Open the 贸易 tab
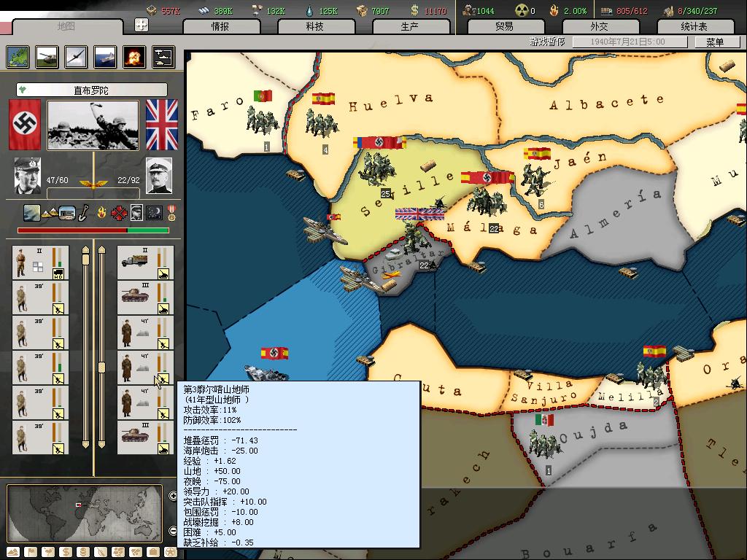The height and width of the screenshot is (560, 747). tap(505, 26)
